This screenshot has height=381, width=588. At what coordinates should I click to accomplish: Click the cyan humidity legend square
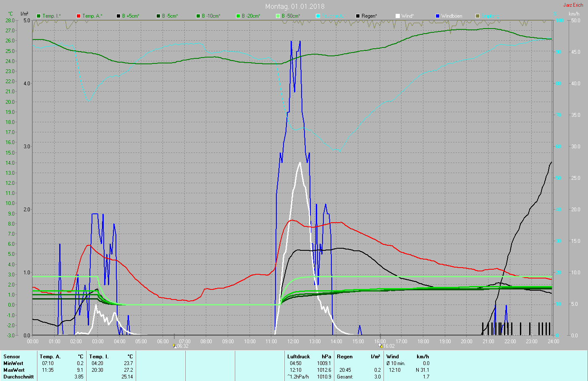(x=318, y=16)
